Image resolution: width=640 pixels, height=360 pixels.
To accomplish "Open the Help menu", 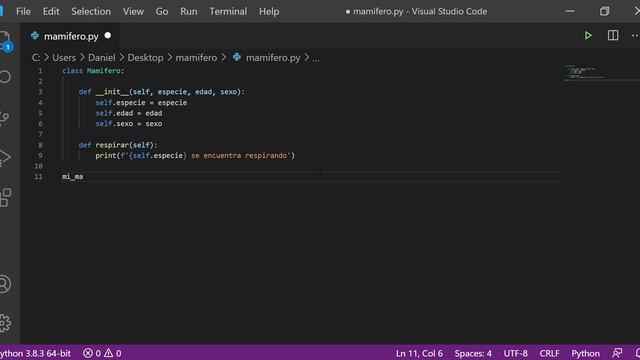I will (x=269, y=11).
